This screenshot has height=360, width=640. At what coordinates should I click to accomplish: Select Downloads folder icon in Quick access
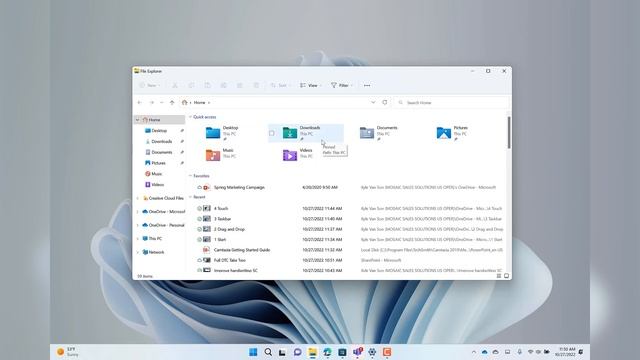coord(290,133)
